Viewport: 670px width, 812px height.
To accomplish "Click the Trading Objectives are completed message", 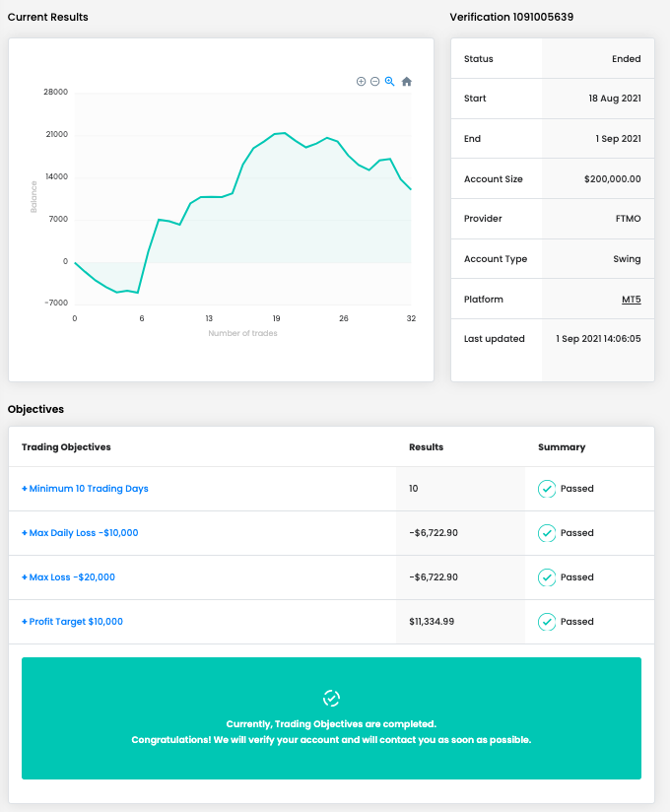I will pyautogui.click(x=331, y=724).
